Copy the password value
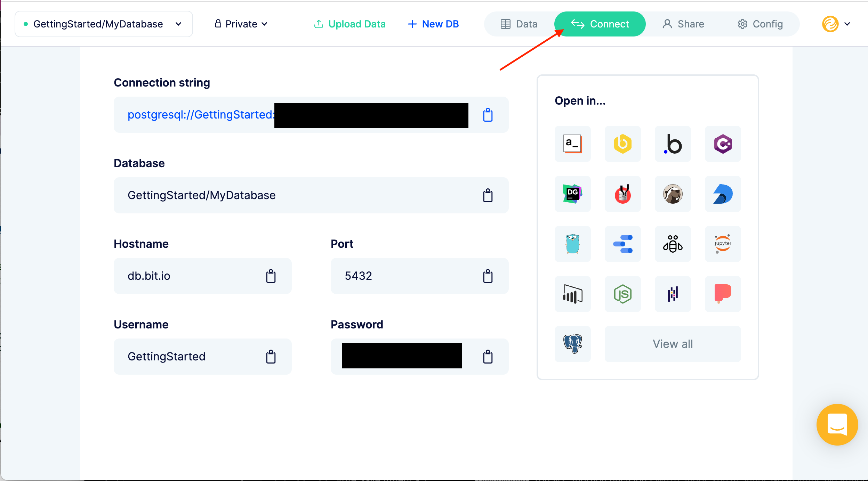Screen dimensions: 868x481 tap(488, 357)
